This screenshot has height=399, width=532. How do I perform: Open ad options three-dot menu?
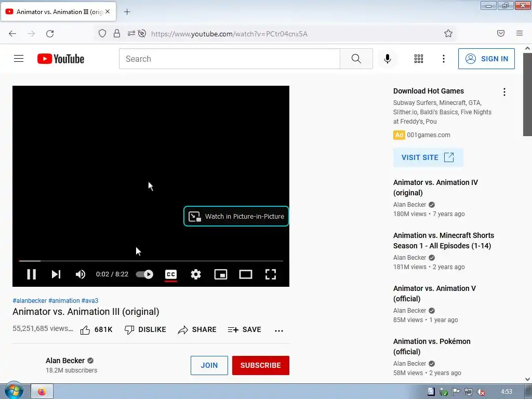pos(504,92)
